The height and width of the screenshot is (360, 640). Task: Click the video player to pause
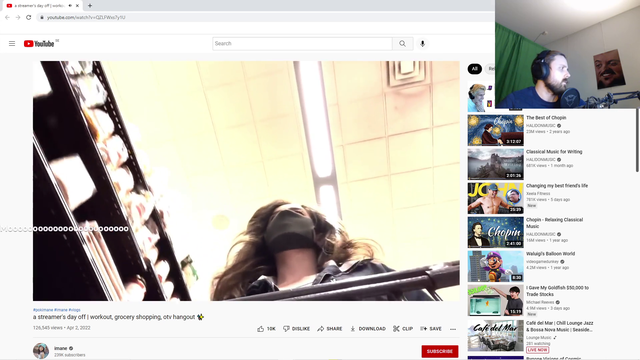coord(246,181)
